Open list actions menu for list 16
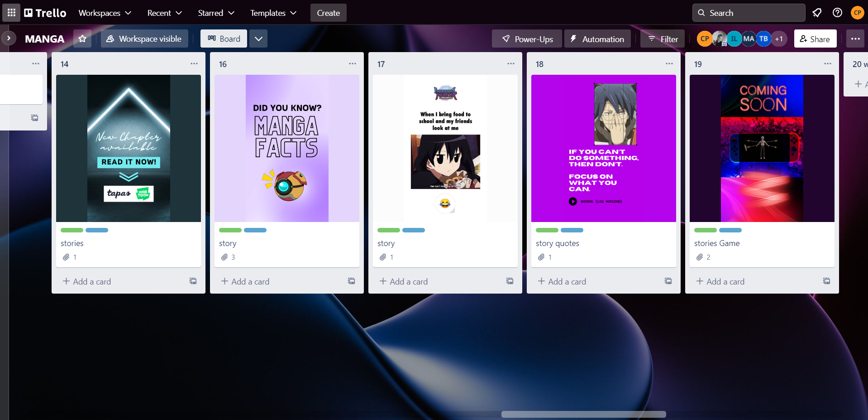 [353, 64]
